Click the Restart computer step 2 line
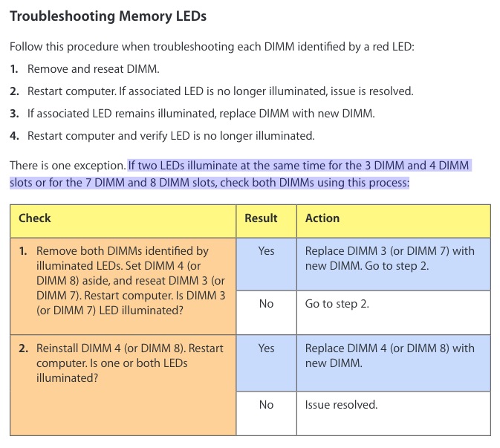Screen dimensions: 500x448 pos(212,91)
